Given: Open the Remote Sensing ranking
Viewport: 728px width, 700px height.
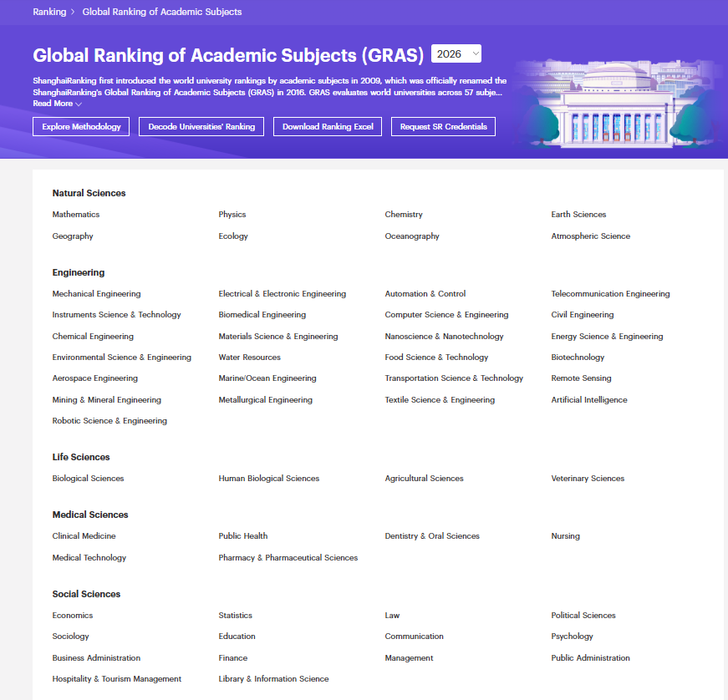Looking at the screenshot, I should 581,378.
